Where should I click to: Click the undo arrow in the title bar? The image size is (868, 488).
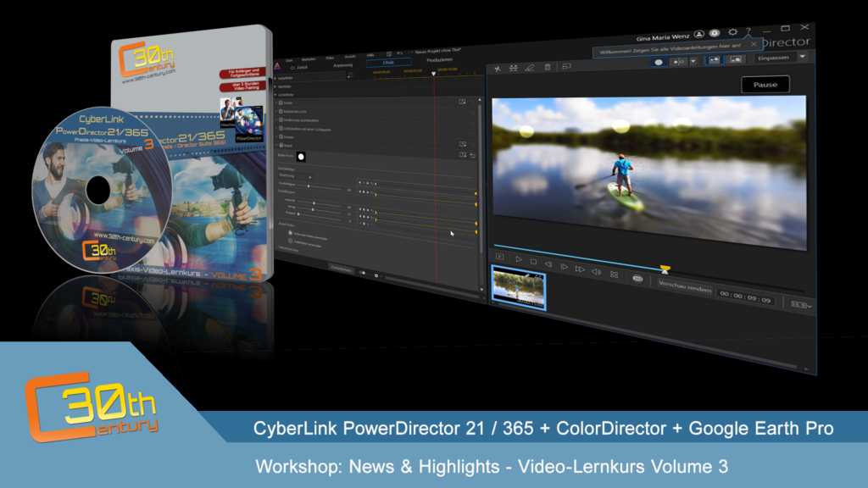400,53
